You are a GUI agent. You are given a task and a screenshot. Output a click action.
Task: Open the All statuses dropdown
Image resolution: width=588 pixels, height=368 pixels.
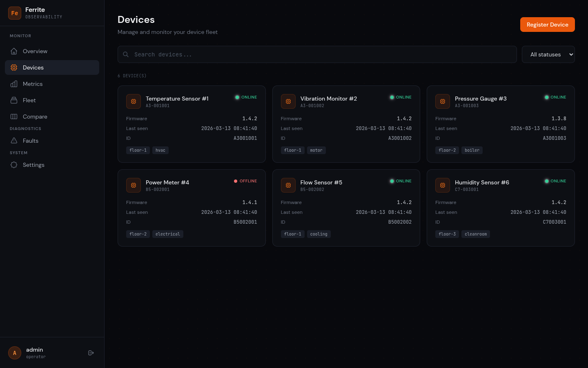click(548, 54)
